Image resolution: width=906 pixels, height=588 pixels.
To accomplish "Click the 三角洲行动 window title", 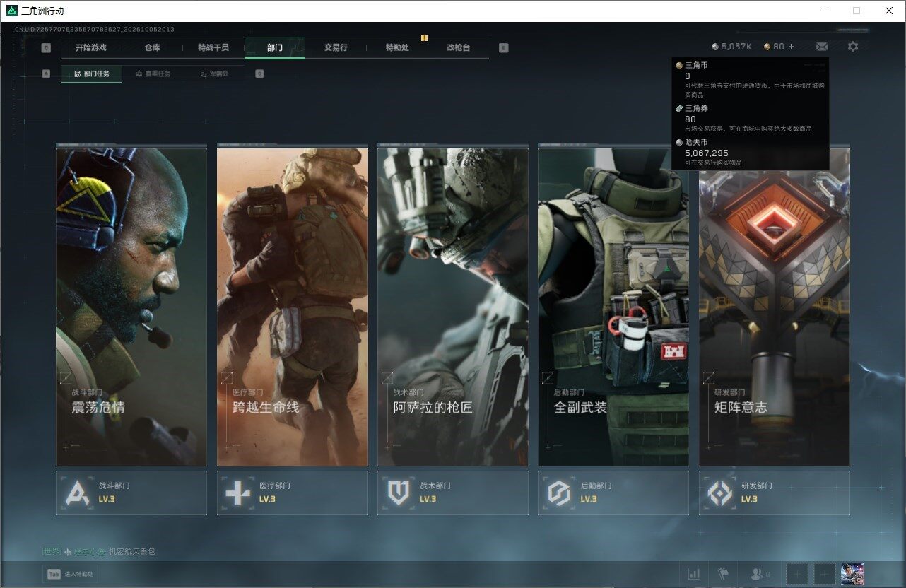I will [42, 11].
